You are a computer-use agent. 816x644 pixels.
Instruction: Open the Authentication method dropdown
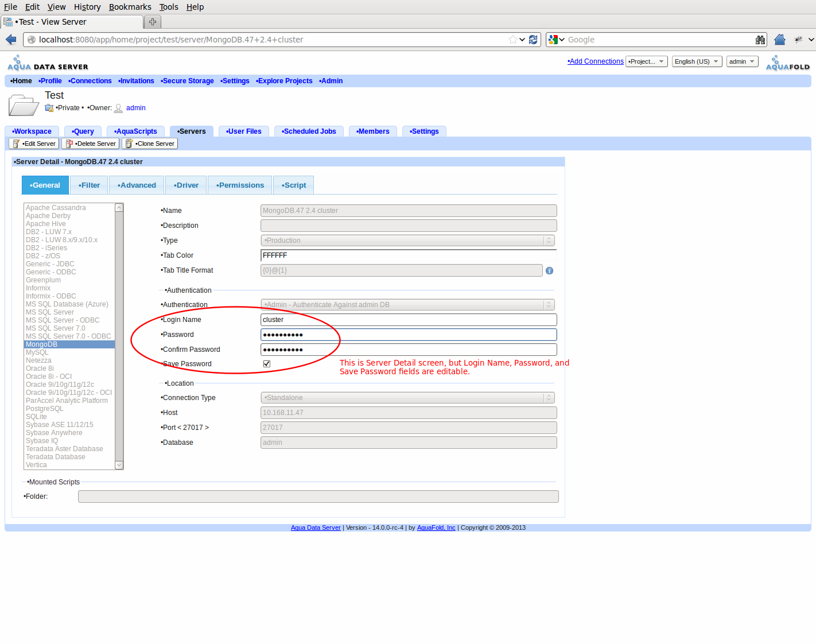click(408, 305)
